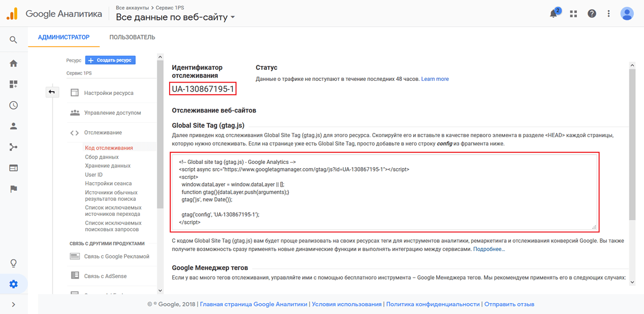The height and width of the screenshot is (314, 644).
Task: Click the Подробнее… link
Action: (489, 249)
